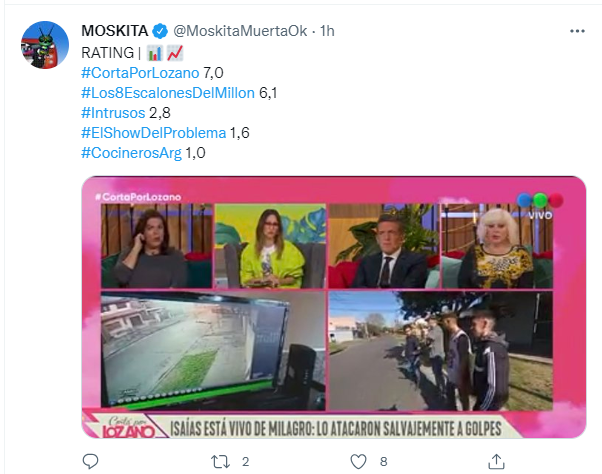Like the tweet with heart icon
Image resolution: width=602 pixels, height=474 pixels.
358,461
